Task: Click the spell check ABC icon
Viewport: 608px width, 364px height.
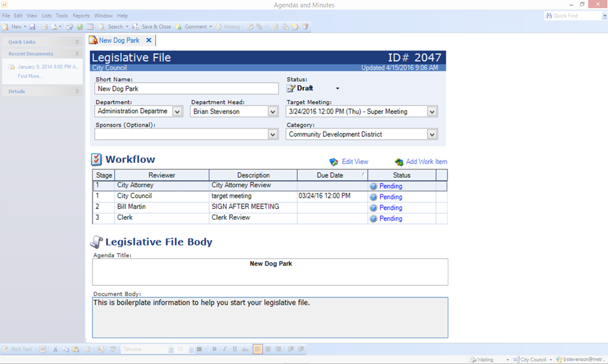Action: coord(113,349)
